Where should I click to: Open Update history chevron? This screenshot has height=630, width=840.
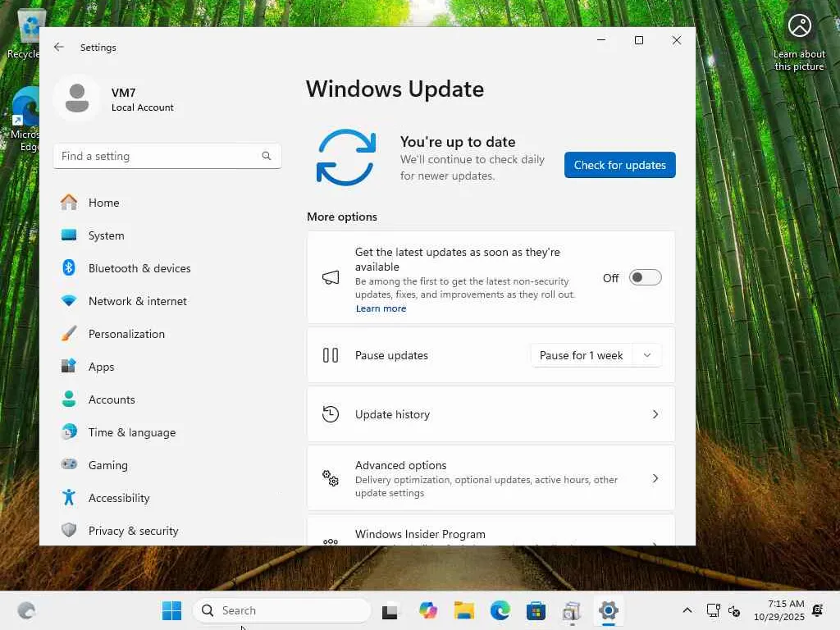655,414
